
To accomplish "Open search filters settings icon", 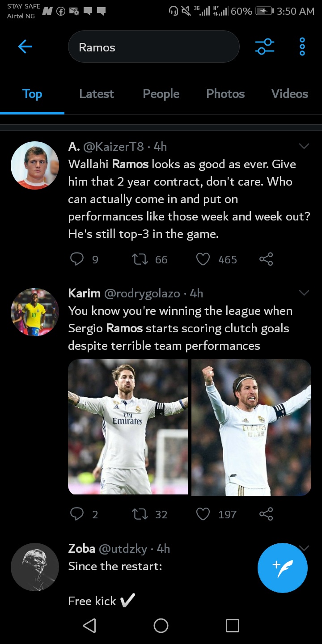I will (264, 47).
